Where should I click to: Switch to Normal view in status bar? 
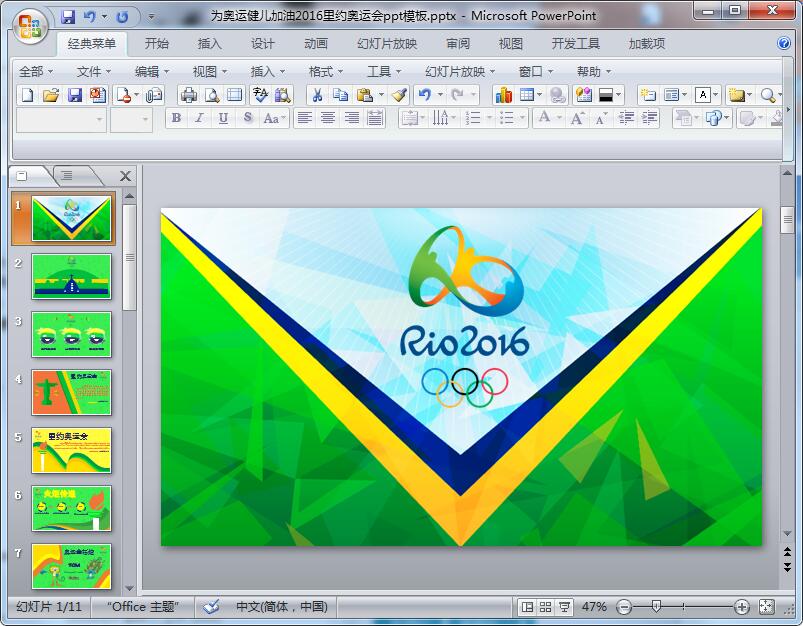point(527,607)
